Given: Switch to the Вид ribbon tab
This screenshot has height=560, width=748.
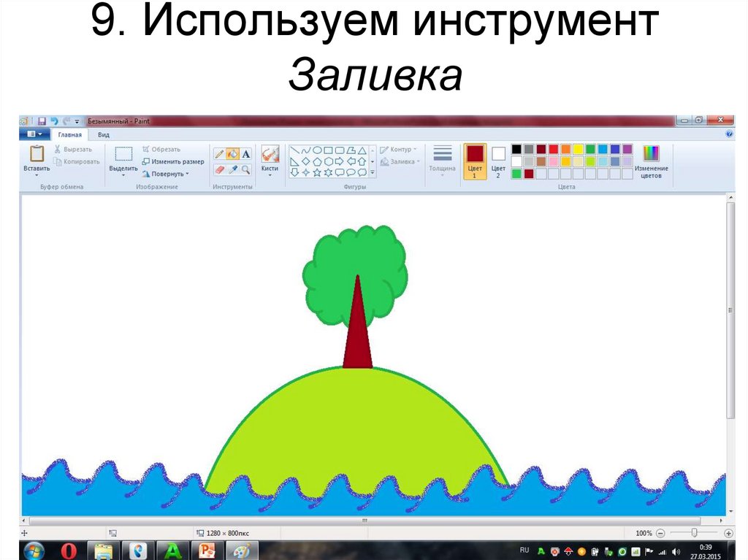Looking at the screenshot, I should 103,134.
